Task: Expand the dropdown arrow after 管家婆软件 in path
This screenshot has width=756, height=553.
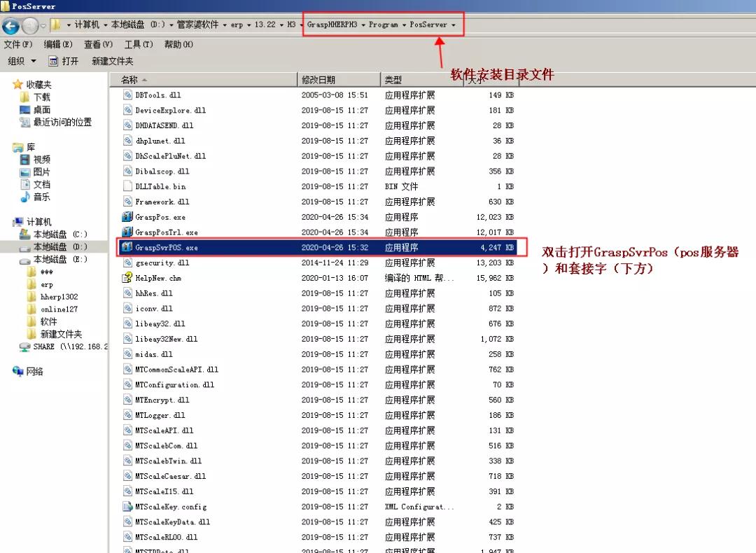Action: tap(225, 25)
